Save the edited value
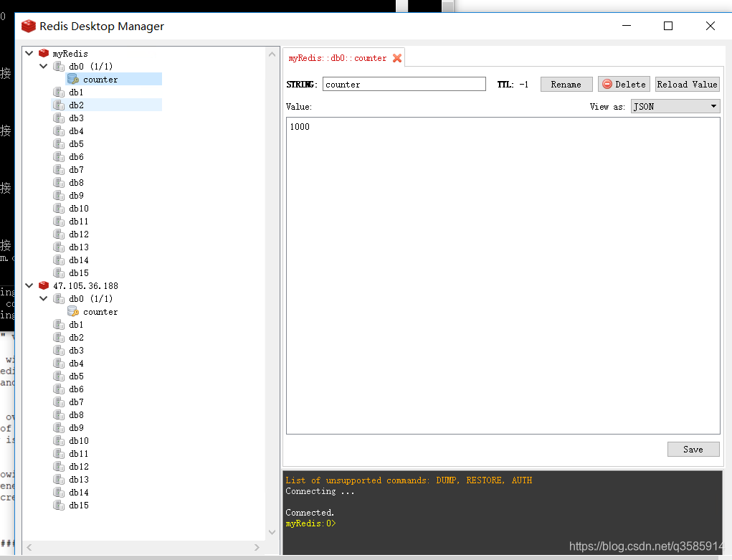The image size is (732, 560). click(x=693, y=450)
